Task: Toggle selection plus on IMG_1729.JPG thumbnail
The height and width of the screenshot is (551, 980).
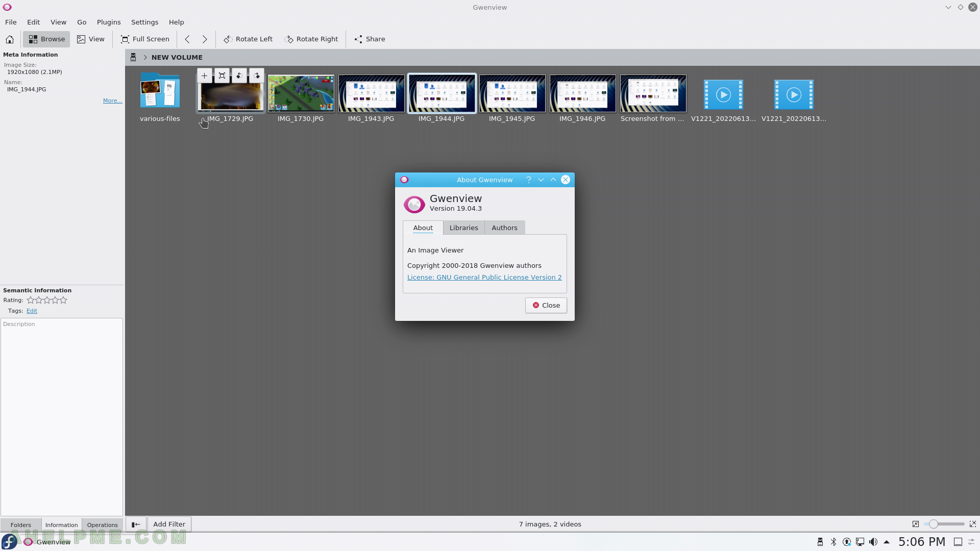Action: pos(204,76)
